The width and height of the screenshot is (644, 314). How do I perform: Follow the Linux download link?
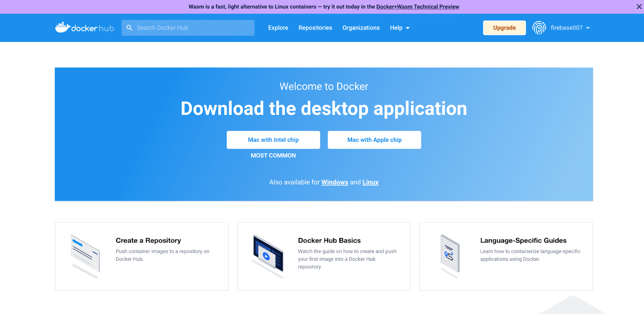(x=370, y=182)
